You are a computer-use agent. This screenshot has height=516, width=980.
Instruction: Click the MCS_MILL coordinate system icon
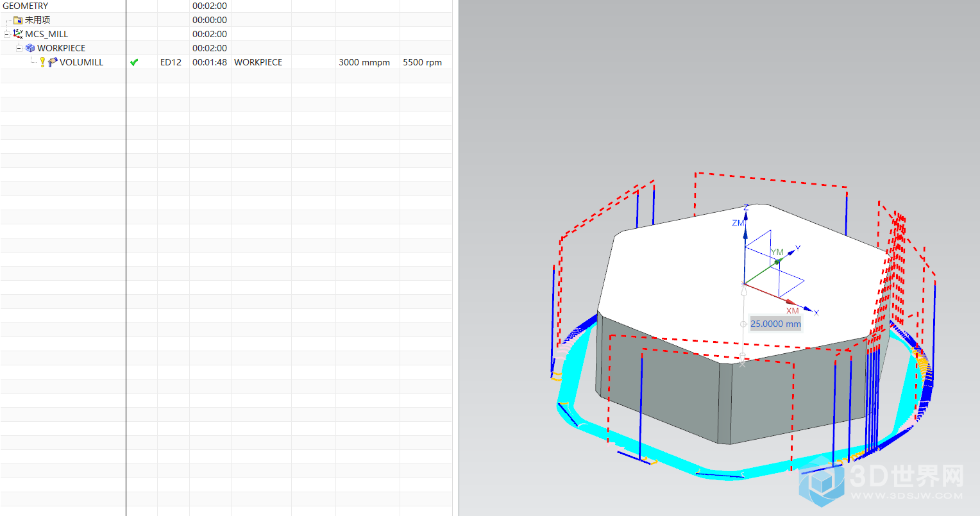click(18, 34)
